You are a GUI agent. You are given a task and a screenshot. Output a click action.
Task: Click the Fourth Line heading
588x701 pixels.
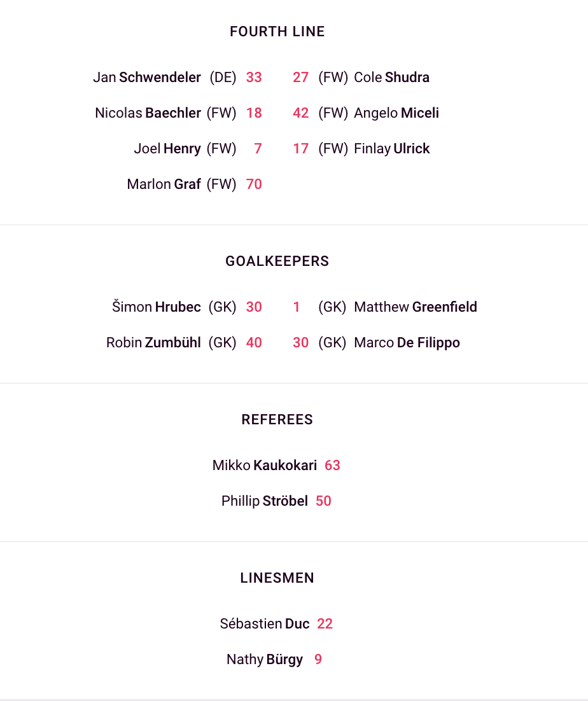(277, 32)
